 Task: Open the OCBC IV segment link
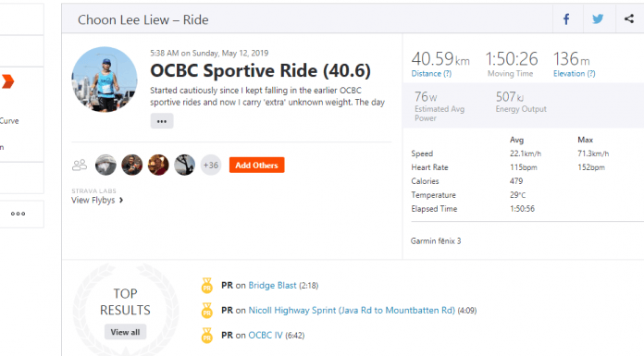click(266, 335)
